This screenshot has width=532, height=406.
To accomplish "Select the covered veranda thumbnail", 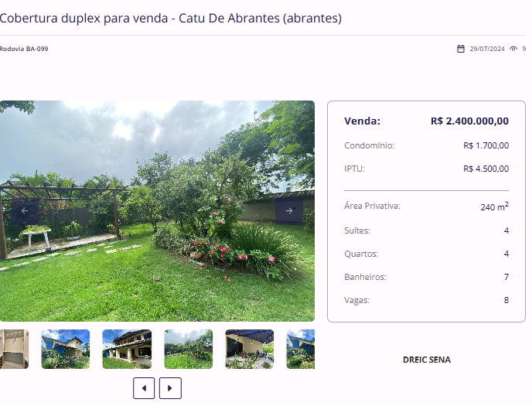I will coord(249,349).
